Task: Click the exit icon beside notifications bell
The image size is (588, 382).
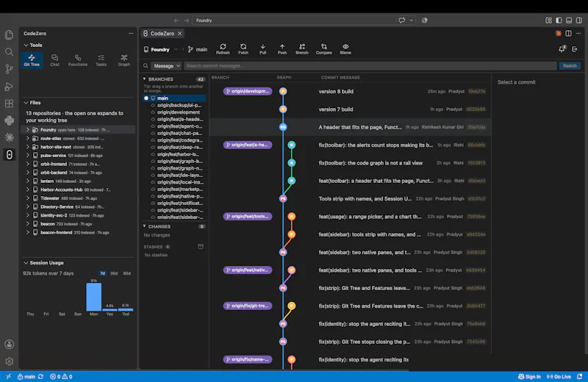Action: pos(575,49)
